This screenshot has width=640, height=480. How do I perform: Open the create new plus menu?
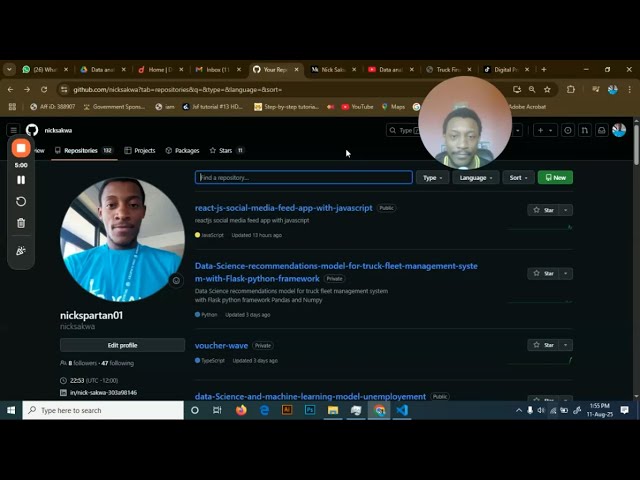[x=545, y=130]
